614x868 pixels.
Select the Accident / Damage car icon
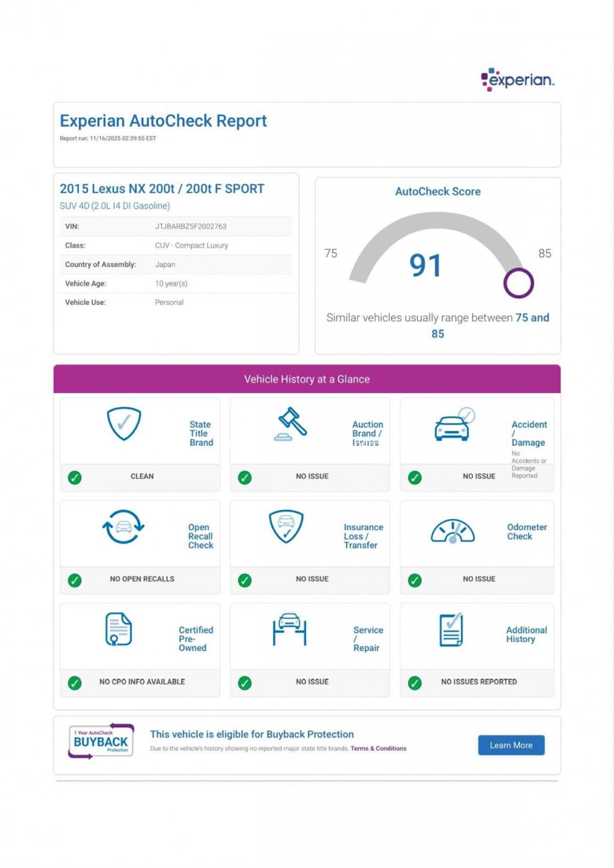[x=454, y=425]
